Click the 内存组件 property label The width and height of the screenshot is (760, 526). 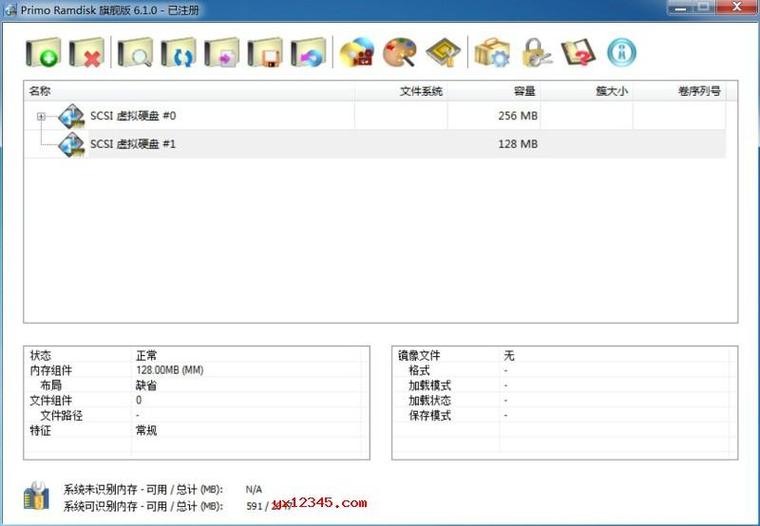[51, 370]
